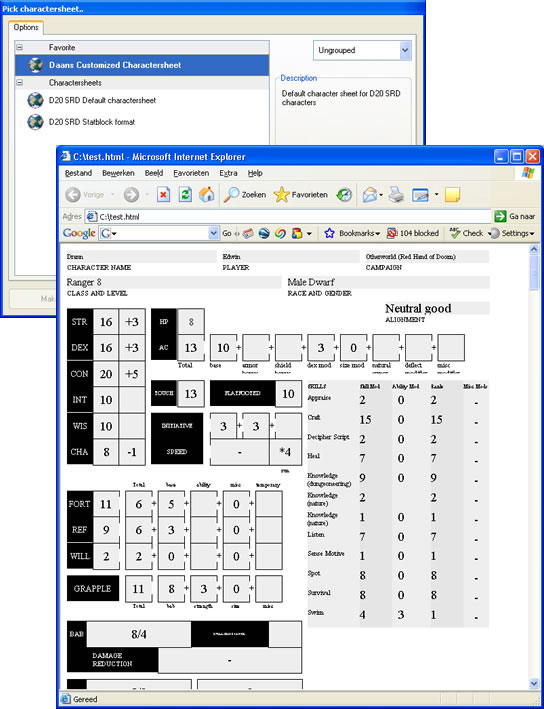The width and height of the screenshot is (544, 709).
Task: Open the Bookmarks dropdown
Action: coord(353,233)
